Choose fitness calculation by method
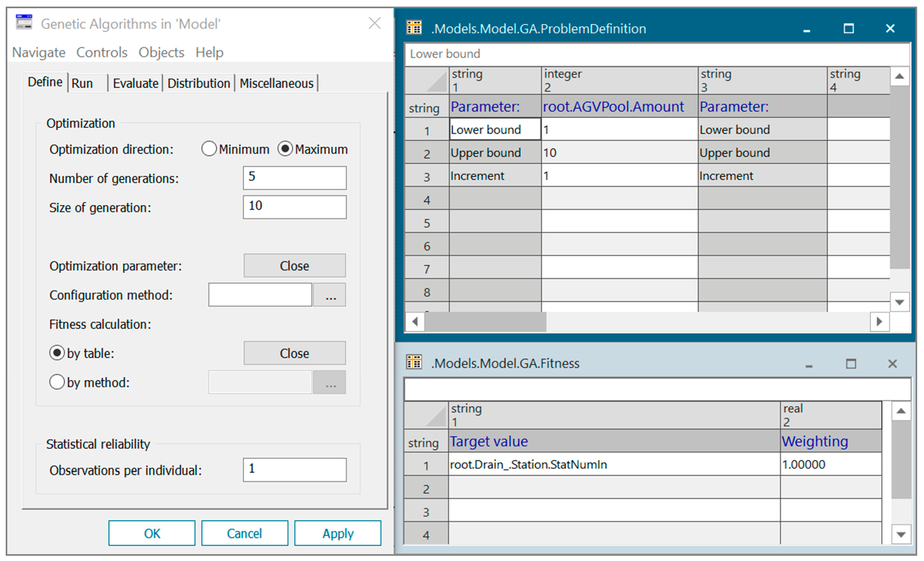 coord(57,382)
